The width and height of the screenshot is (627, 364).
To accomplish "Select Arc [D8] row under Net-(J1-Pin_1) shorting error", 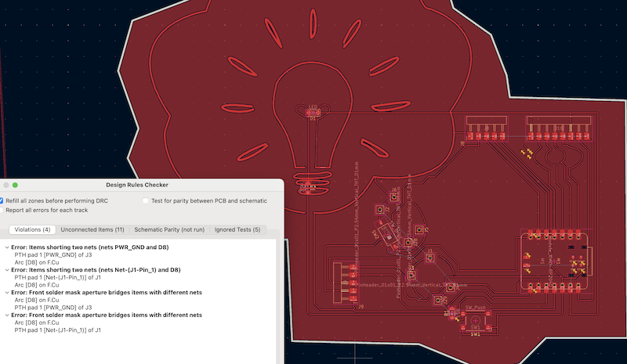I will click(37, 285).
